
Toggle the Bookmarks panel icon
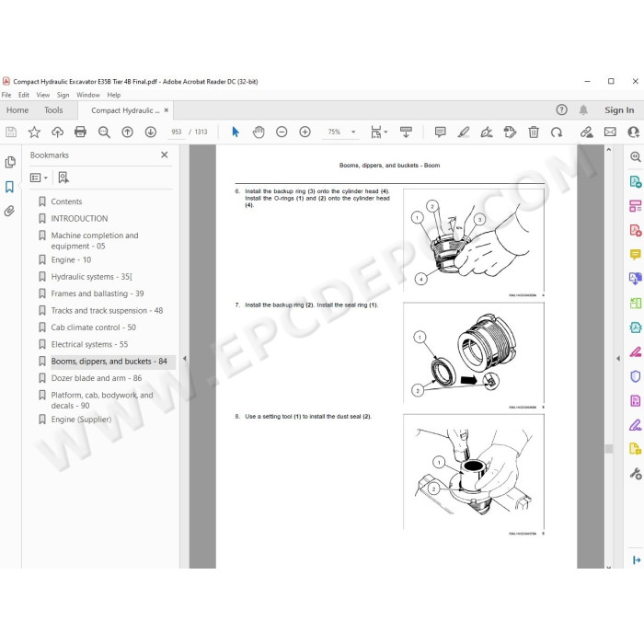point(9,187)
